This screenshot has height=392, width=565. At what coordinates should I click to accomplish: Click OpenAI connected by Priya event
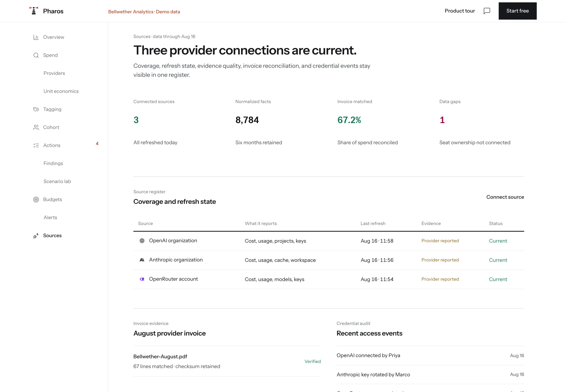[368, 355]
